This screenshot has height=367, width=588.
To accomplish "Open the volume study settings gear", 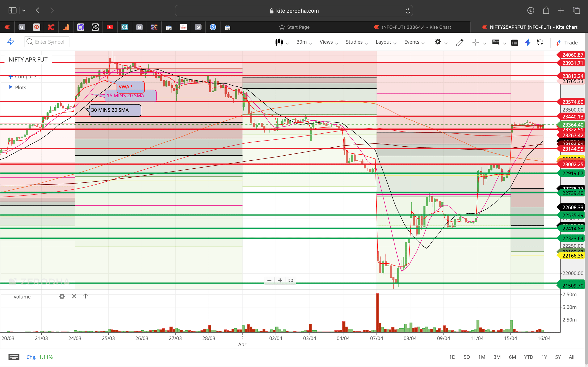I will (x=62, y=296).
